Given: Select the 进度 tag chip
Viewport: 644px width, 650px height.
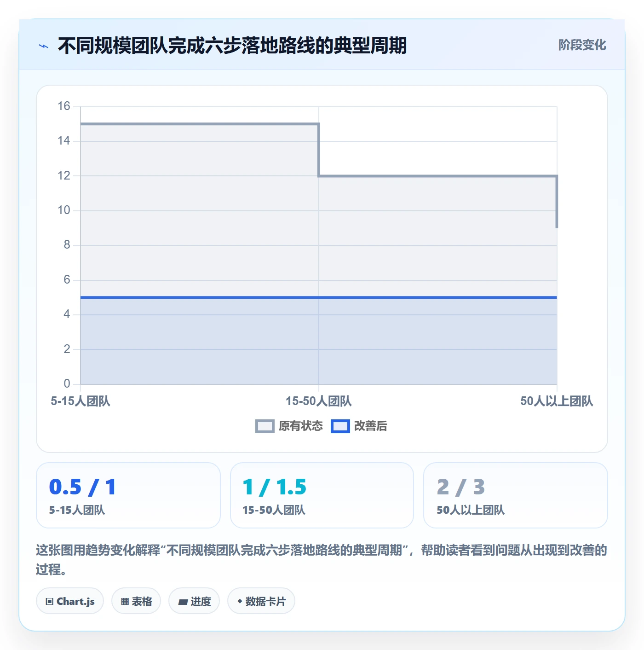Looking at the screenshot, I should 194,601.
